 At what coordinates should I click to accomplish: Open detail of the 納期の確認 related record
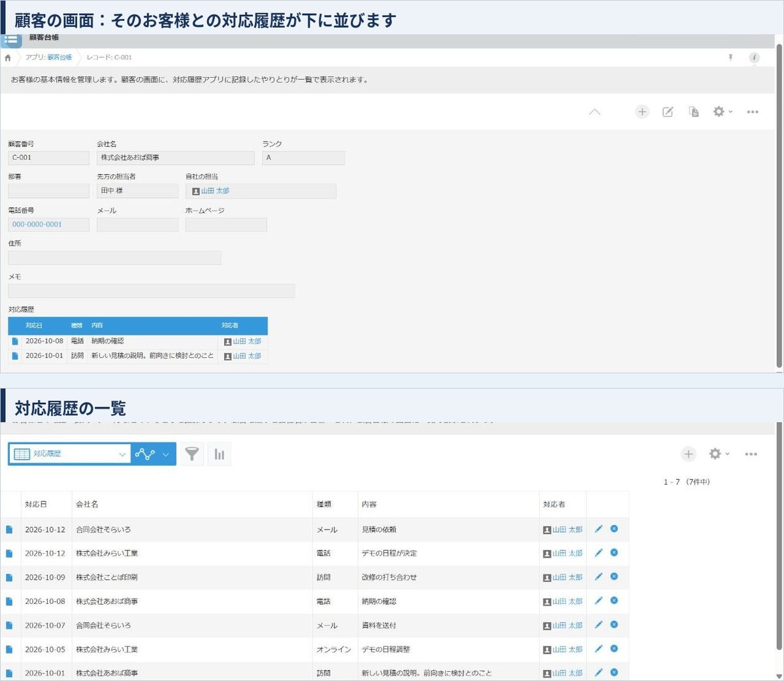coord(15,341)
